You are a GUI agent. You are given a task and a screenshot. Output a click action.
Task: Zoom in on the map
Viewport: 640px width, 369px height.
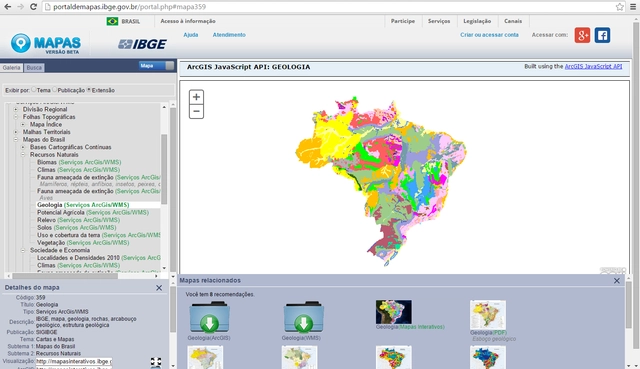click(196, 97)
